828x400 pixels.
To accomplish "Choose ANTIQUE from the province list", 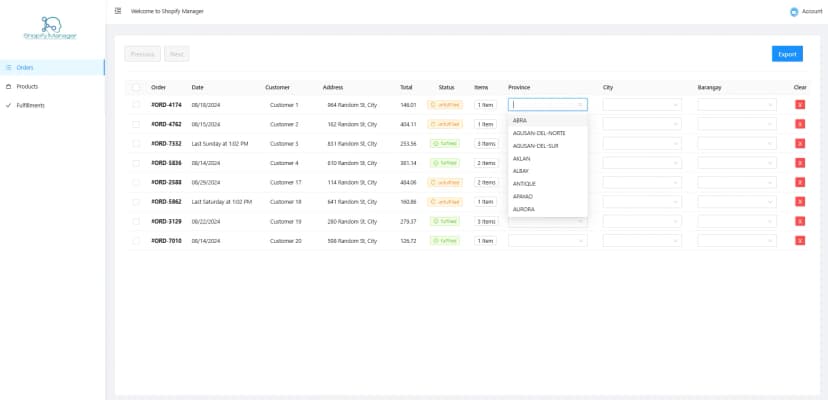I will (x=548, y=184).
